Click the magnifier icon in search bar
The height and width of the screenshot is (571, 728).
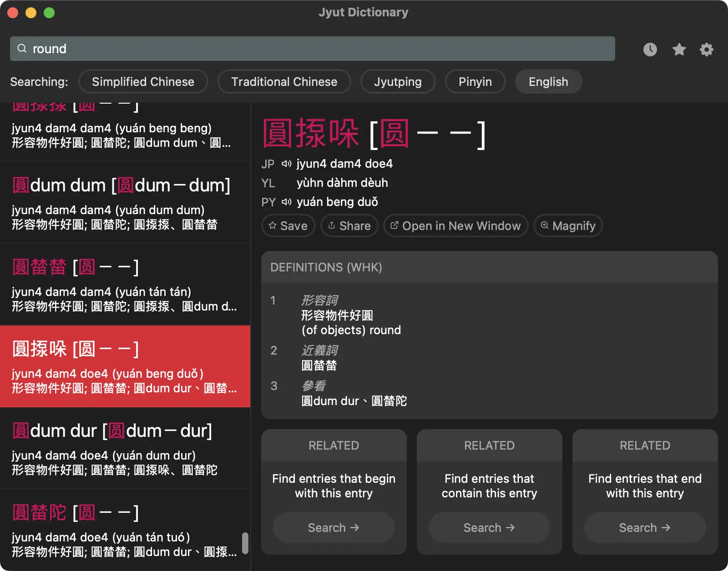pyautogui.click(x=22, y=48)
